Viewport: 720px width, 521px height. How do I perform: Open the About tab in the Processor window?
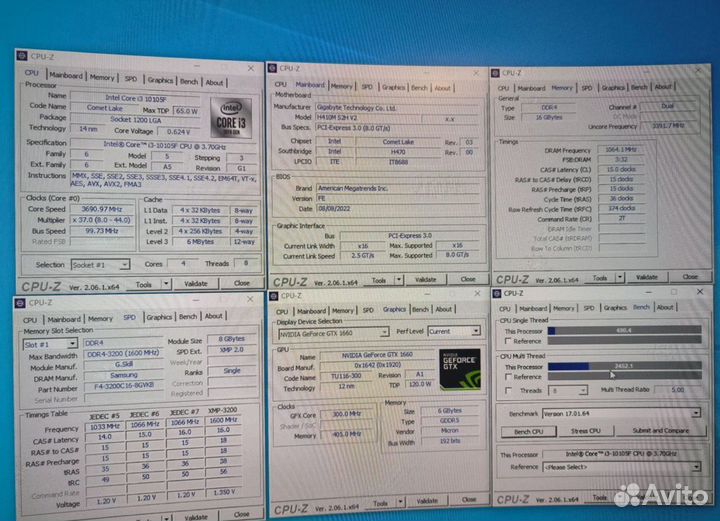[x=214, y=83]
